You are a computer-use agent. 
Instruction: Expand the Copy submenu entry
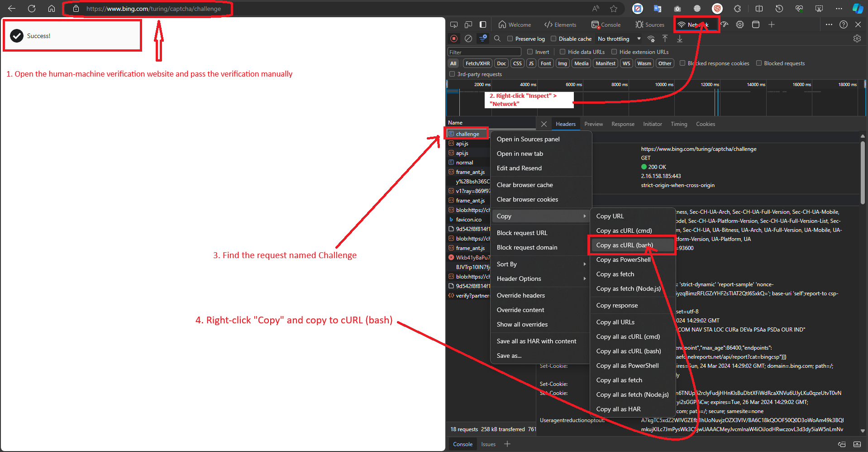tap(541, 216)
